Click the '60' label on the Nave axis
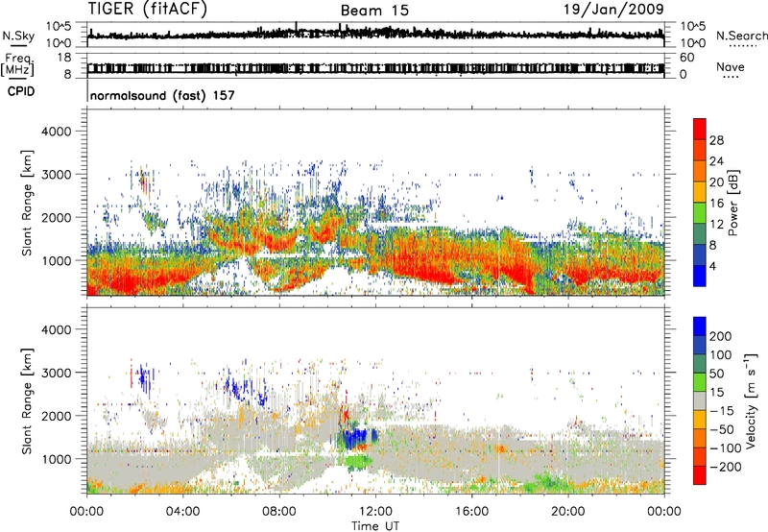The image size is (768, 532). 686,58
